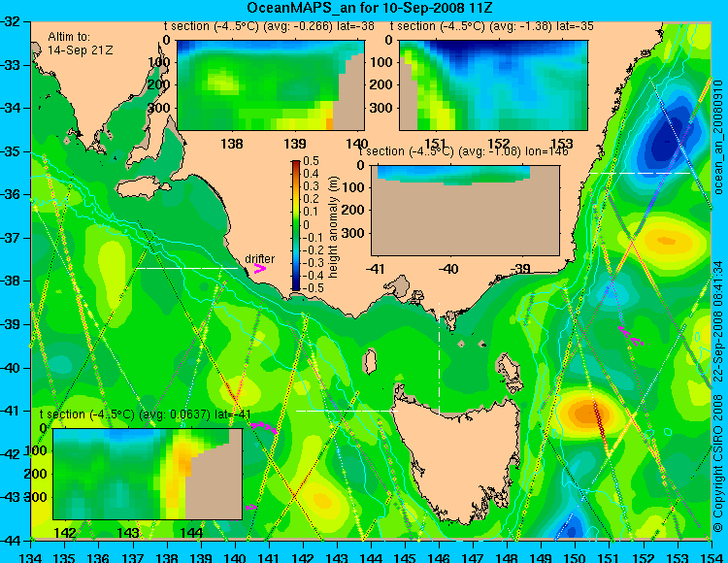Open the lat=-38 temperature section inset plot
Viewport: 728px width, 563px height.
tap(271, 85)
